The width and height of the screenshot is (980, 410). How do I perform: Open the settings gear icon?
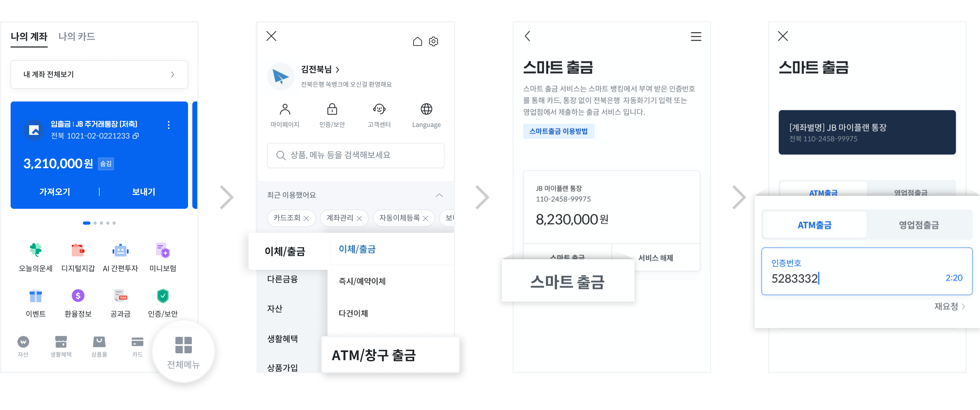[x=433, y=41]
